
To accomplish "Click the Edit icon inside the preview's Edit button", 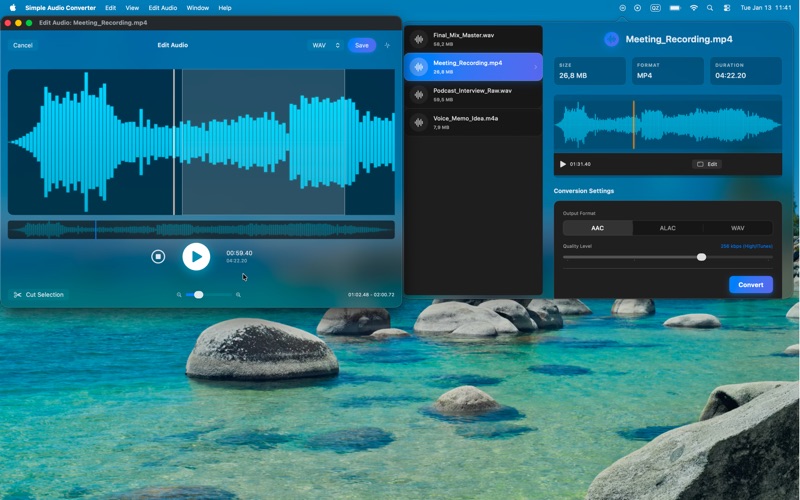I will (700, 164).
